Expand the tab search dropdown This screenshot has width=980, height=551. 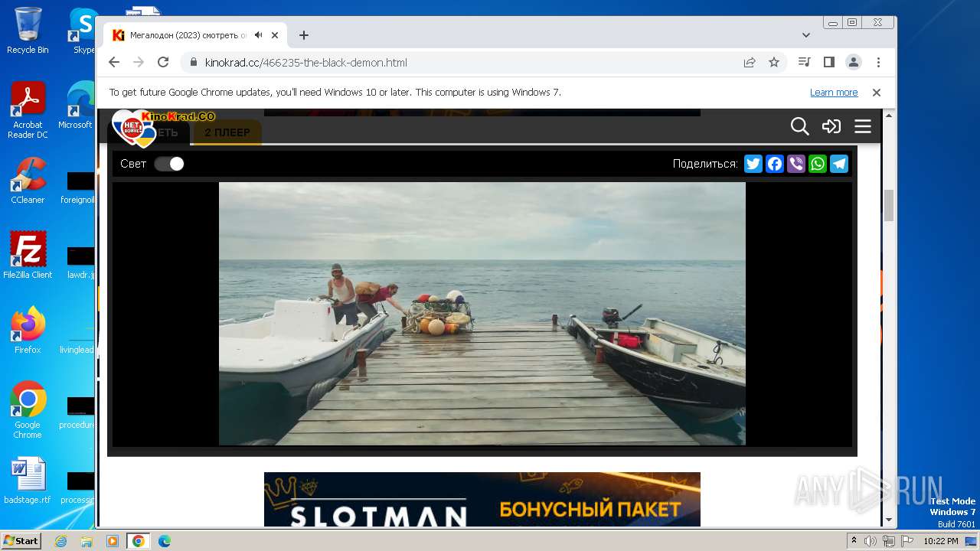tap(805, 35)
